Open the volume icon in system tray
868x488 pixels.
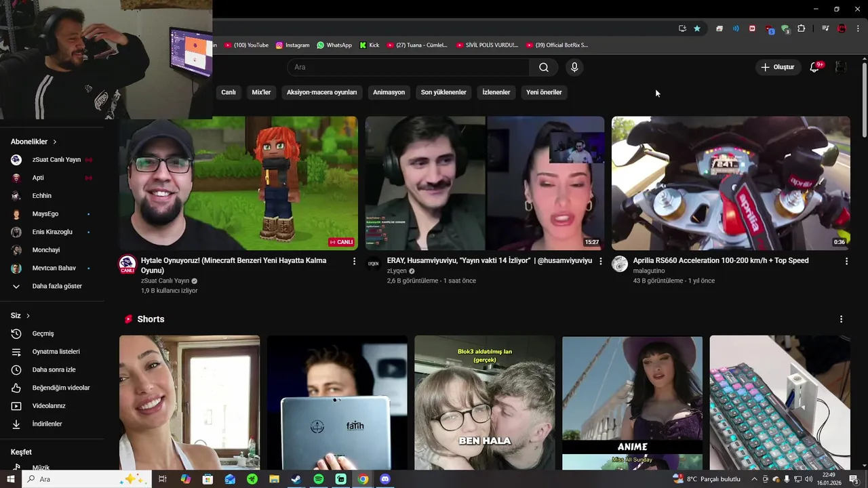click(x=808, y=479)
